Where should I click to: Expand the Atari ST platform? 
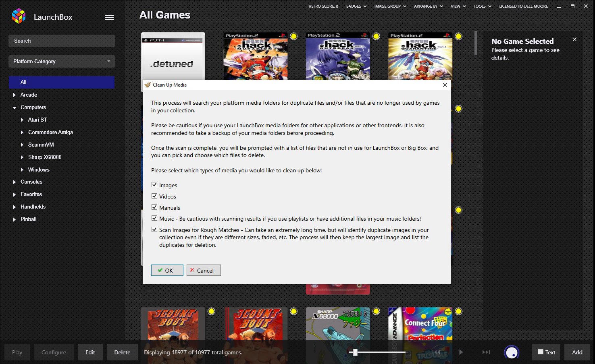22,120
